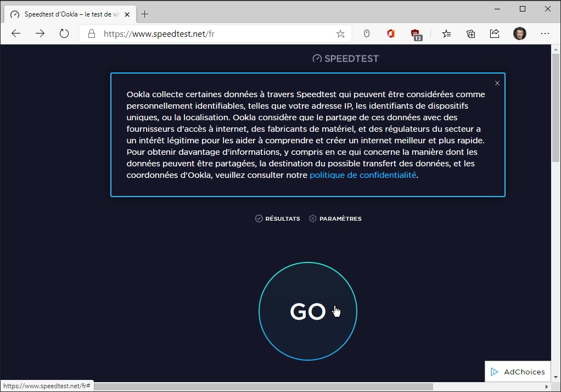Start the speed test with GO button

point(308,311)
